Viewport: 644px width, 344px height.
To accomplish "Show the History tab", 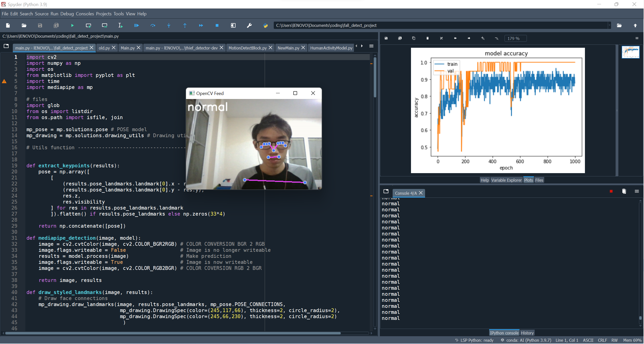I will point(527,333).
